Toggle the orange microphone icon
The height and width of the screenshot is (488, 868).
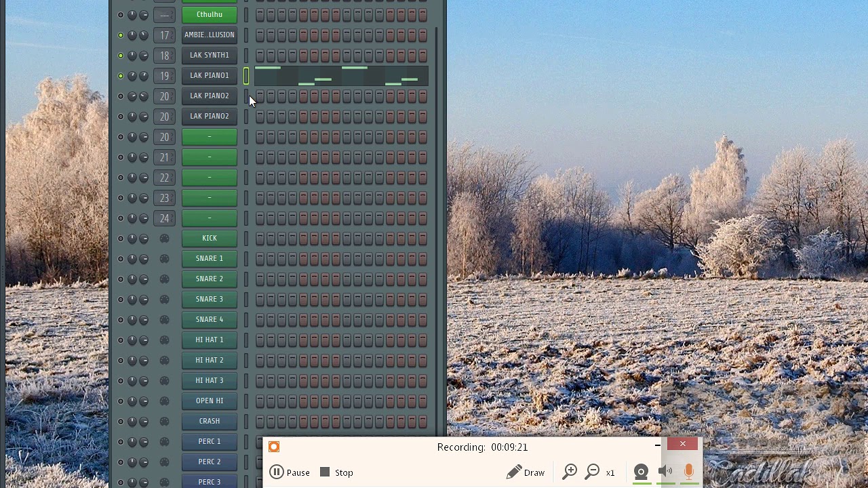point(689,472)
